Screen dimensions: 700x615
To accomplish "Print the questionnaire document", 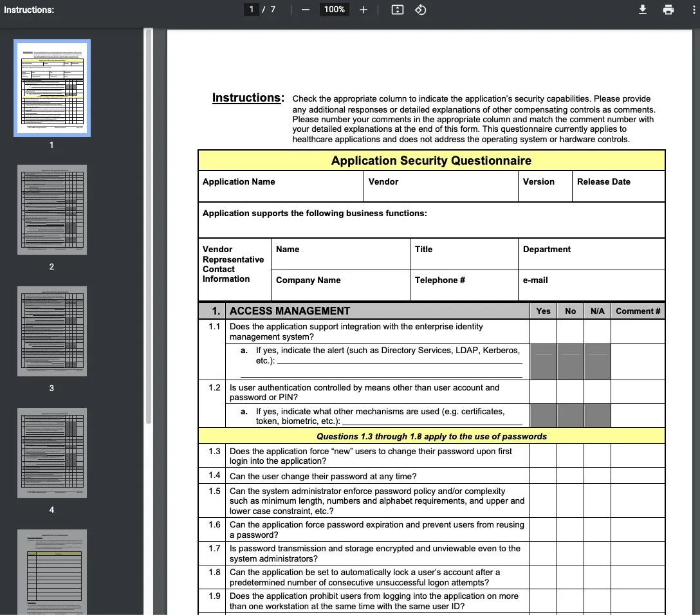I will tap(668, 10).
